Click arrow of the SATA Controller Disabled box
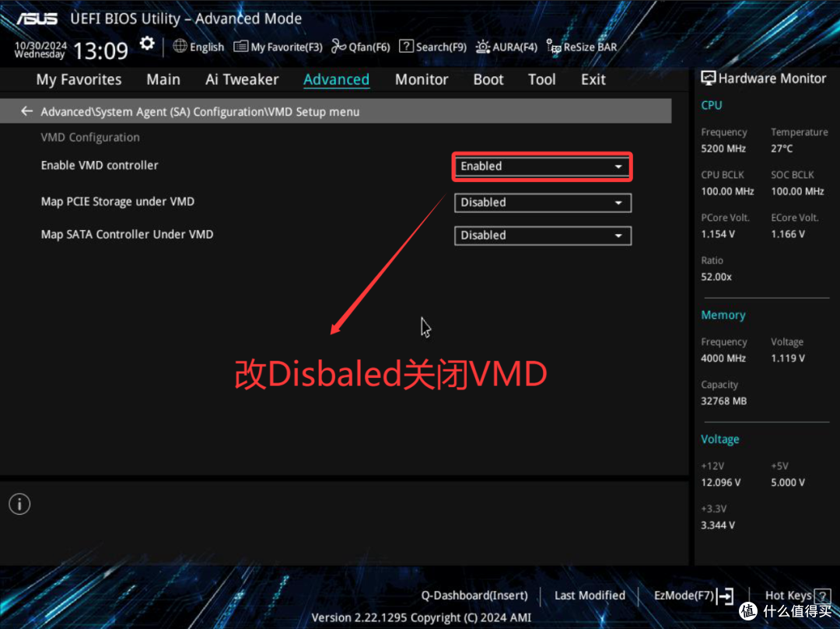 click(x=618, y=236)
